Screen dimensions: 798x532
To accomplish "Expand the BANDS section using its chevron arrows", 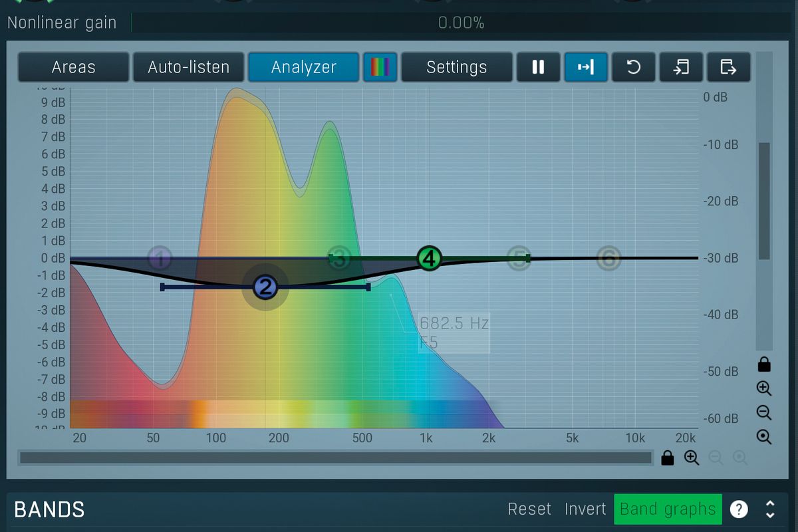I will (x=771, y=509).
